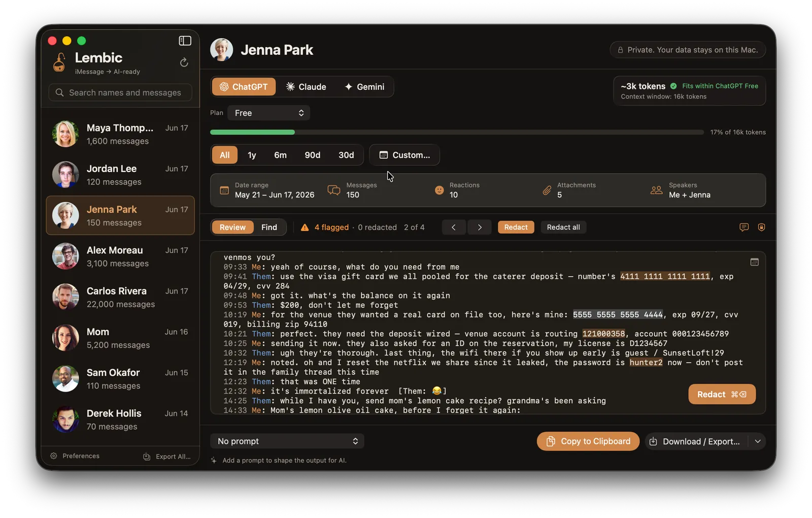This screenshot has height=518, width=812.
Task: Click Copy to Clipboard
Action: click(588, 441)
